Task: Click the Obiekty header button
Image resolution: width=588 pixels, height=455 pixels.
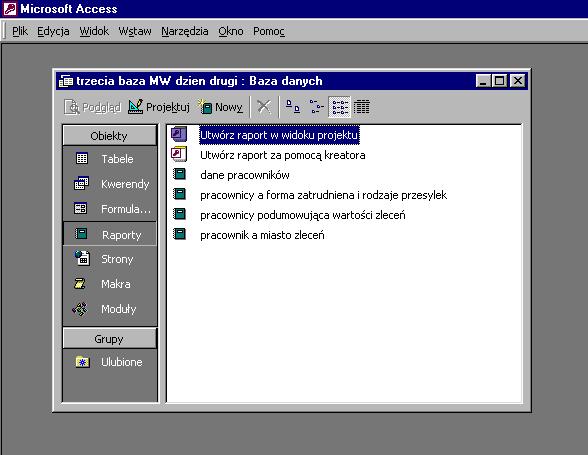Action: [x=110, y=135]
